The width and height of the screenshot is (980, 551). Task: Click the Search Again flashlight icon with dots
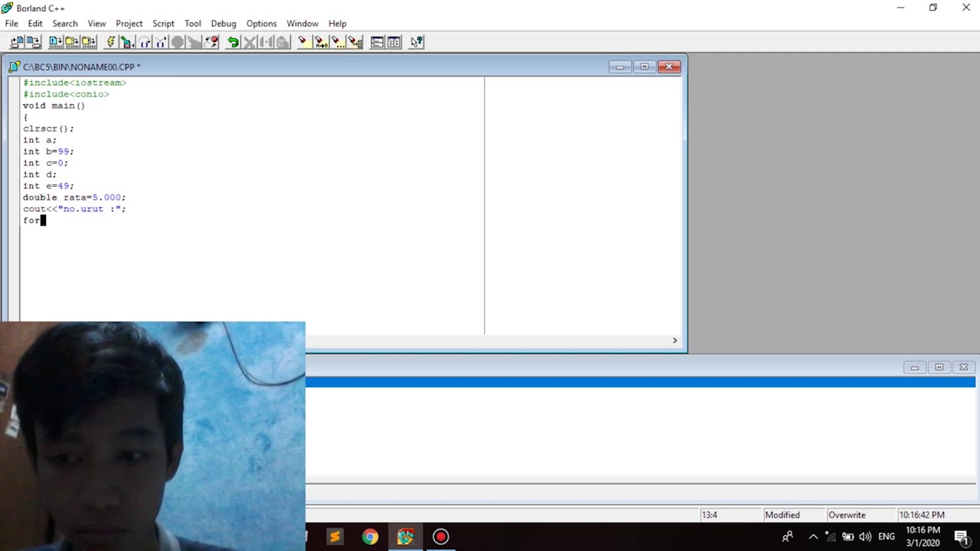[338, 42]
